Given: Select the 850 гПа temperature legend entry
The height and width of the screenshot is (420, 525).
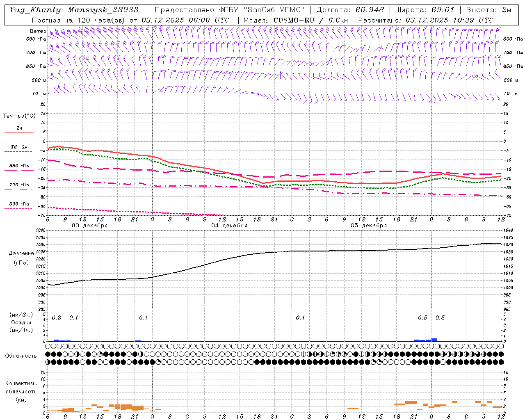Looking at the screenshot, I should point(19,166).
